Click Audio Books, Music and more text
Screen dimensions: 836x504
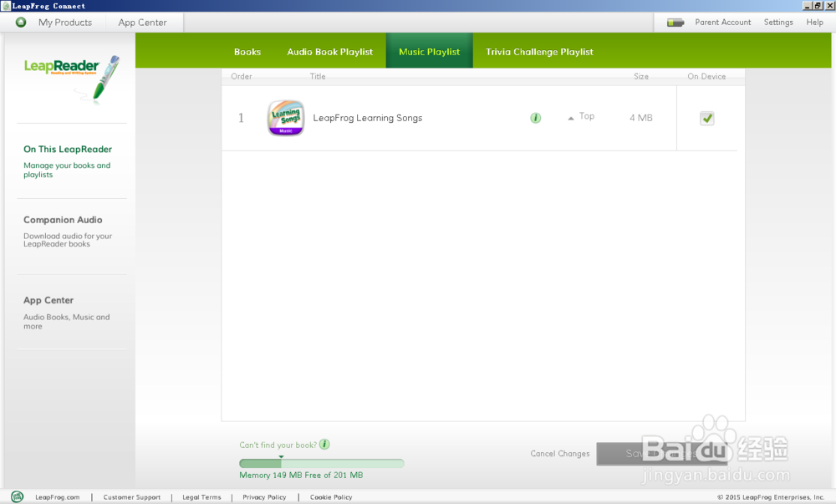tap(67, 321)
